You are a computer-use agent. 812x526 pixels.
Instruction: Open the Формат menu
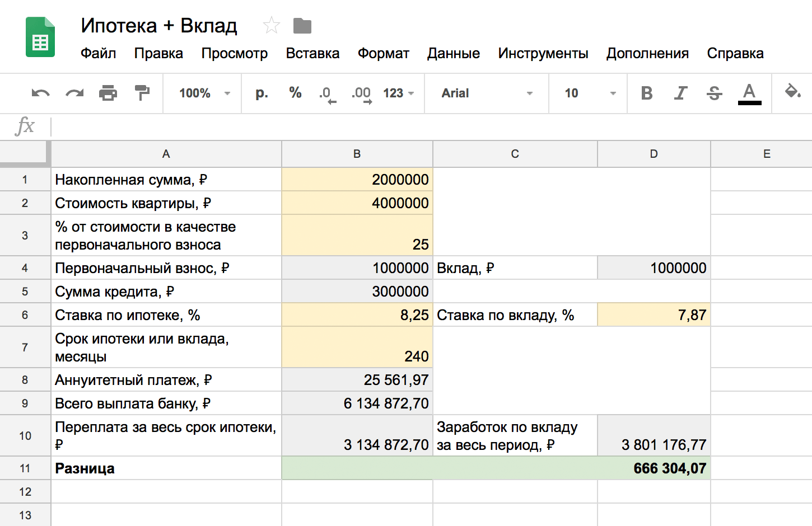(x=384, y=53)
